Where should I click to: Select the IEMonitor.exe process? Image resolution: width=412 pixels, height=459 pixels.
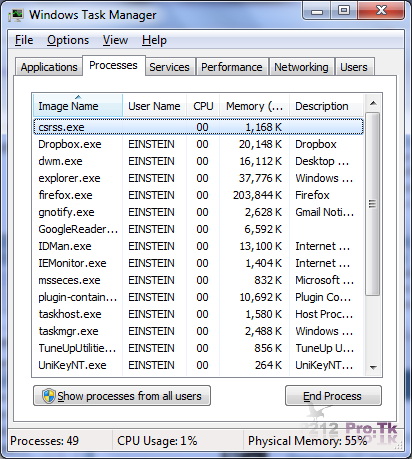point(198,263)
